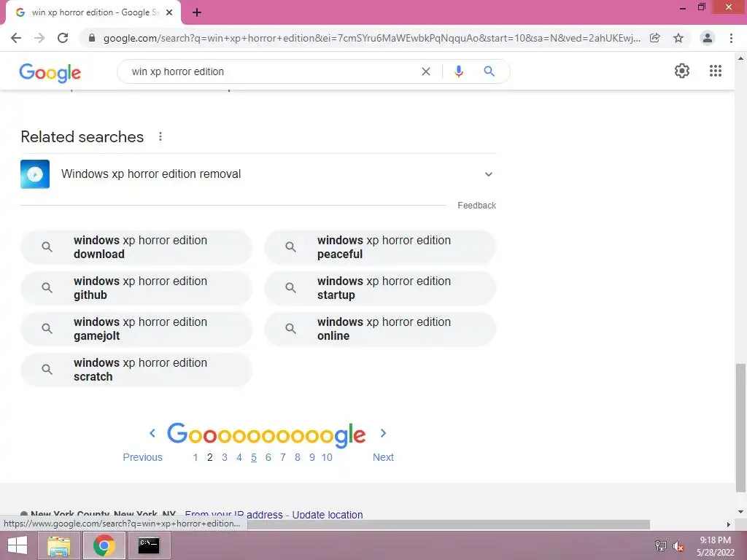
Task: Click the left chevron above Previous
Action: click(x=152, y=433)
